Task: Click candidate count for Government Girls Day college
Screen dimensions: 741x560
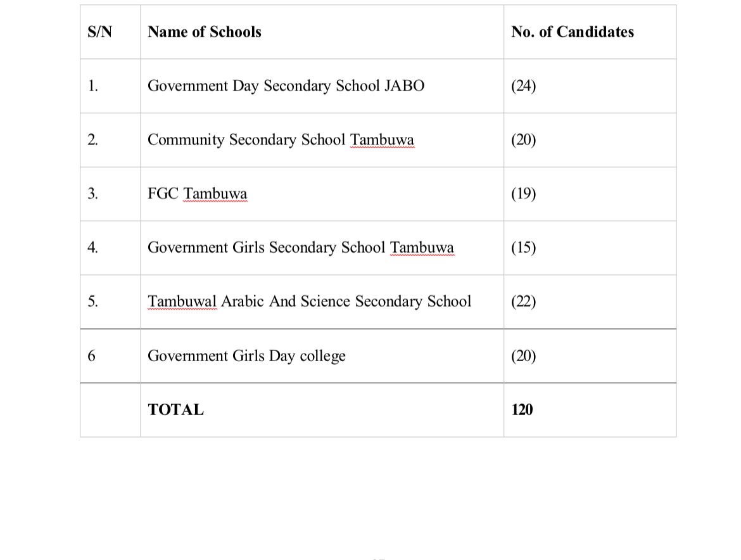Action: click(523, 355)
